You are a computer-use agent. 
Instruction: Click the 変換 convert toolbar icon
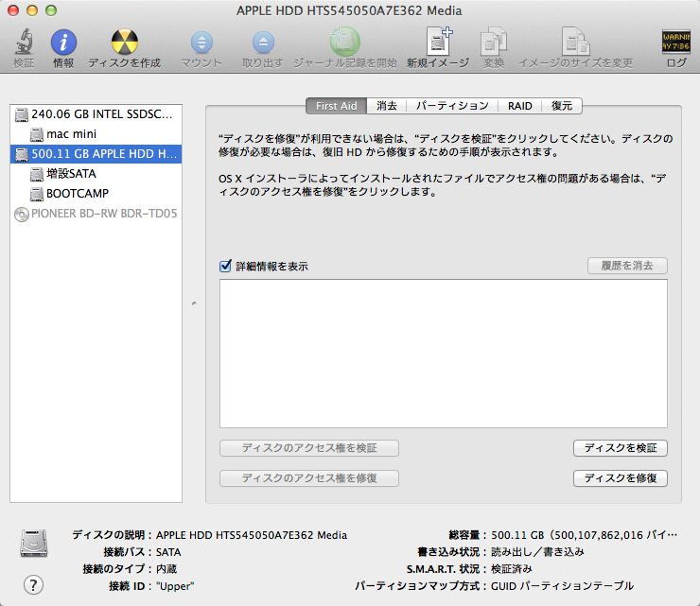tap(494, 42)
